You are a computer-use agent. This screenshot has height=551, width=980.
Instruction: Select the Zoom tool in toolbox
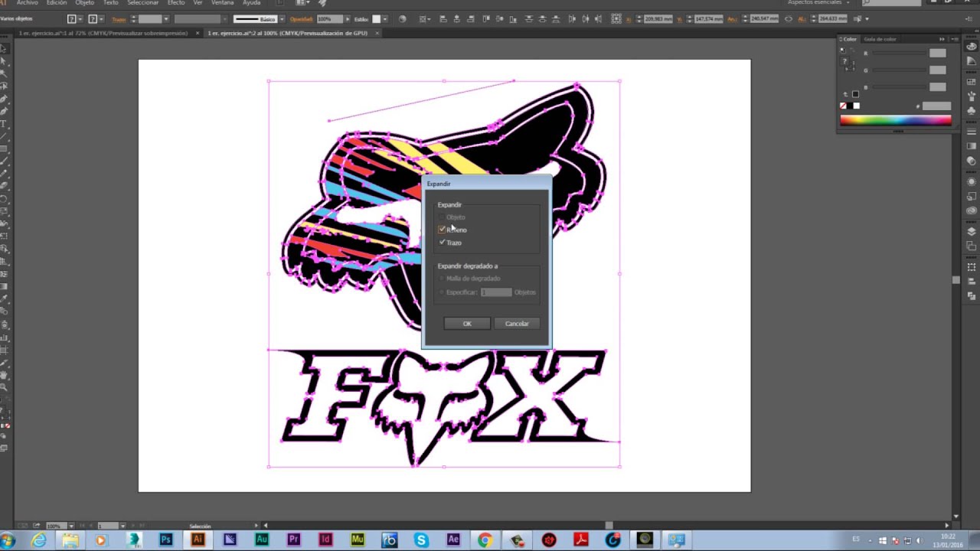(x=4, y=388)
